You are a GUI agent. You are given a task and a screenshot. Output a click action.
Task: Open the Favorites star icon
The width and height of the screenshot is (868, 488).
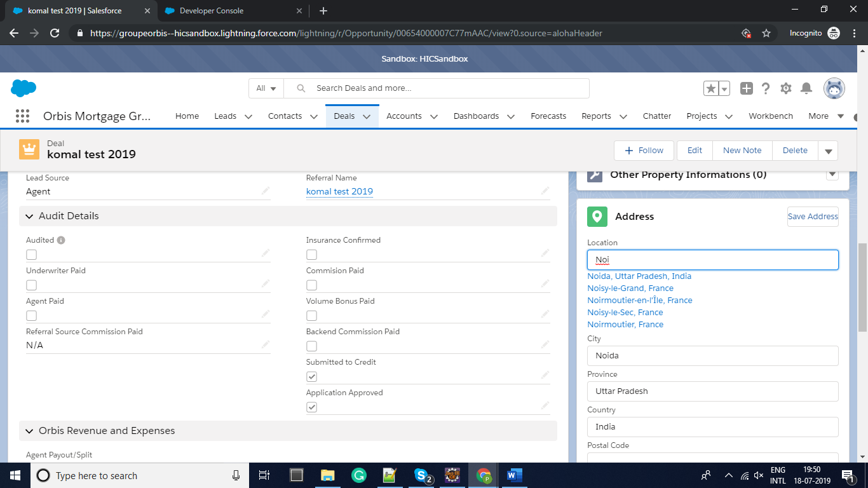point(711,88)
